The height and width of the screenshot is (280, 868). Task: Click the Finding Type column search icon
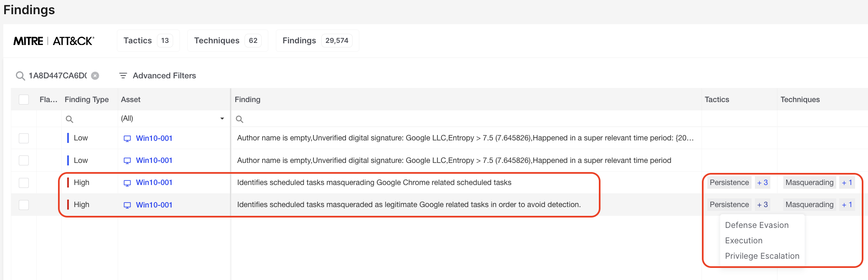pyautogui.click(x=70, y=119)
